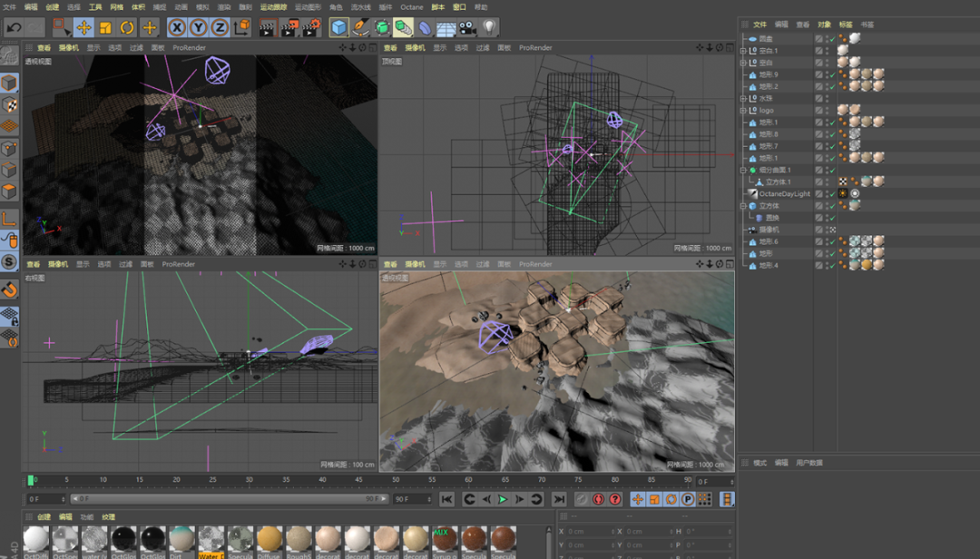Image resolution: width=980 pixels, height=559 pixels.
Task: Play the animation forward
Action: pos(503,499)
